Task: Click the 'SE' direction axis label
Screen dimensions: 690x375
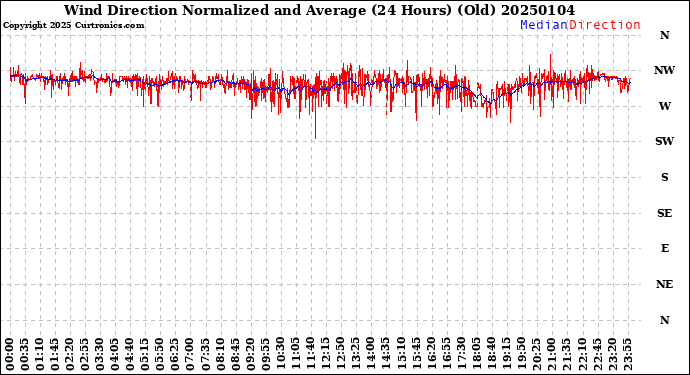Action: coord(664,213)
